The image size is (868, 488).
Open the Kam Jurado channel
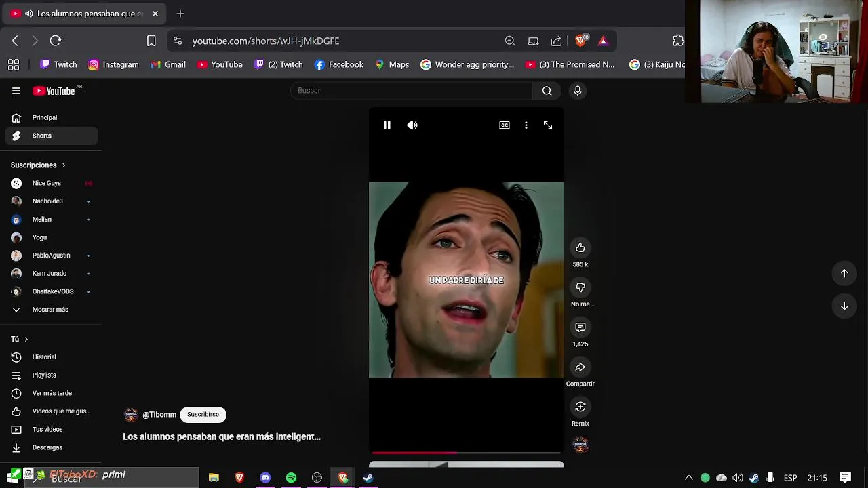point(52,274)
